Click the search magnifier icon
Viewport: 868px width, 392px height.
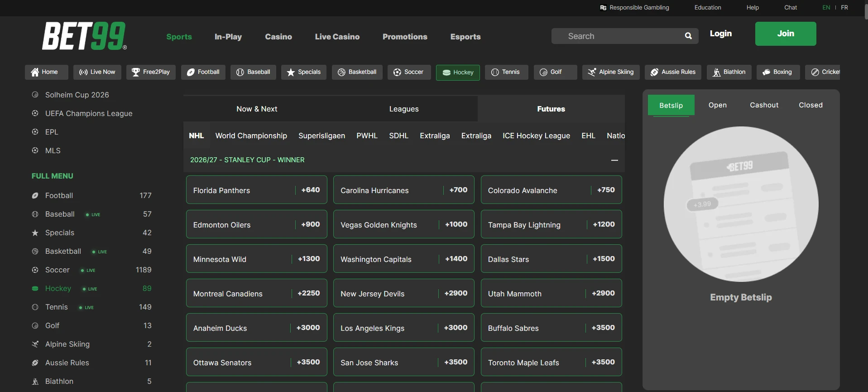(x=688, y=36)
